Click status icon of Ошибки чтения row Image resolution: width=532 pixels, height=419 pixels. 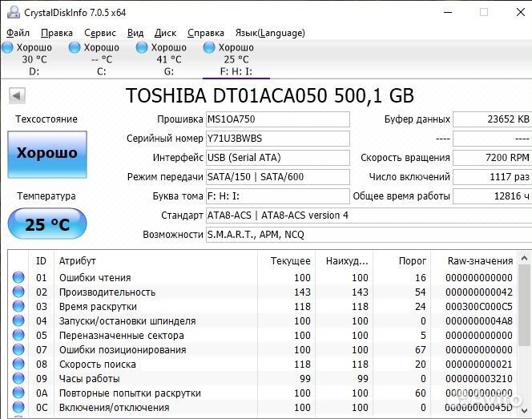point(18,277)
